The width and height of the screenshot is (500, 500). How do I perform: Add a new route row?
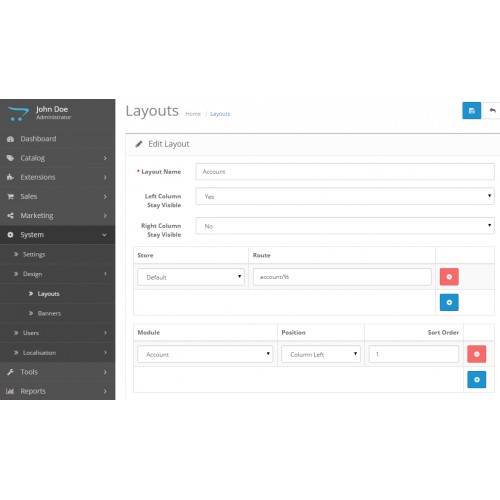coord(449,302)
